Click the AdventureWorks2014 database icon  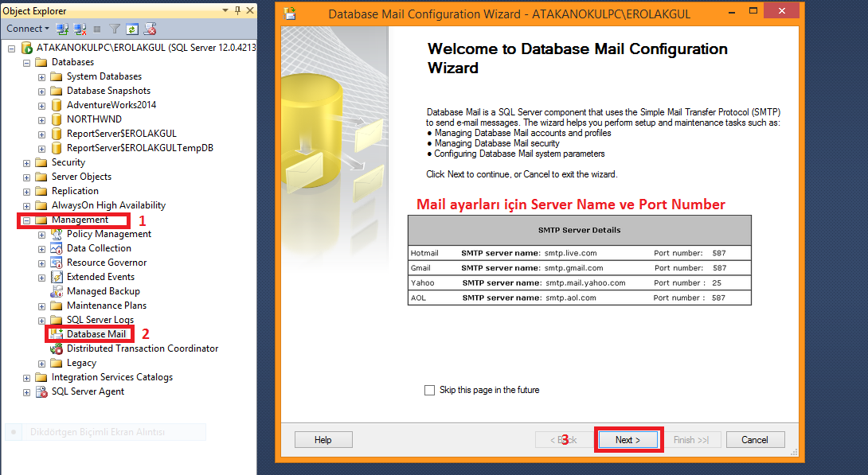[57, 105]
